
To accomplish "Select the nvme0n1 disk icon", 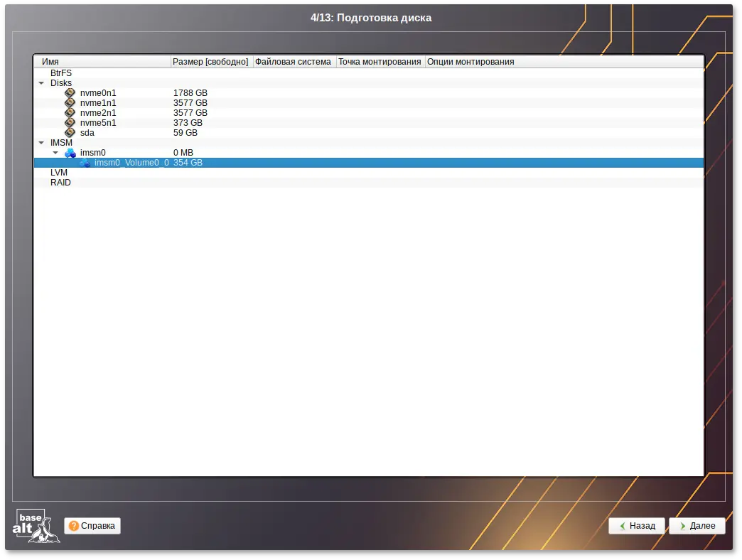I will (70, 92).
